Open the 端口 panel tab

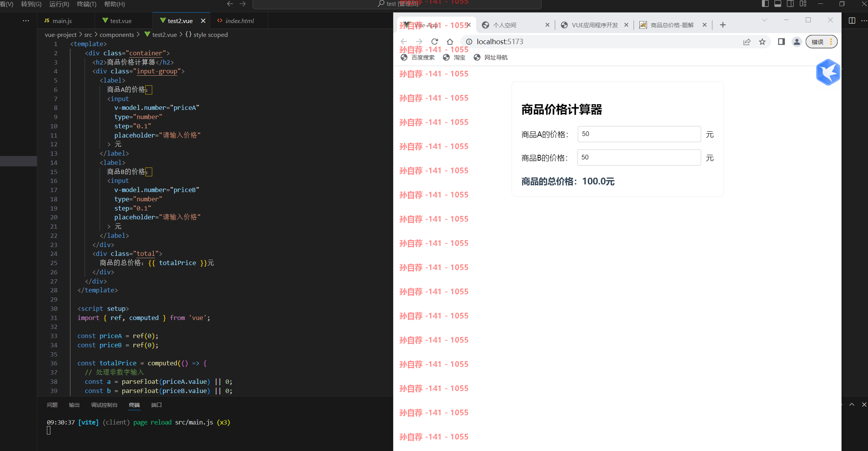(x=156, y=405)
